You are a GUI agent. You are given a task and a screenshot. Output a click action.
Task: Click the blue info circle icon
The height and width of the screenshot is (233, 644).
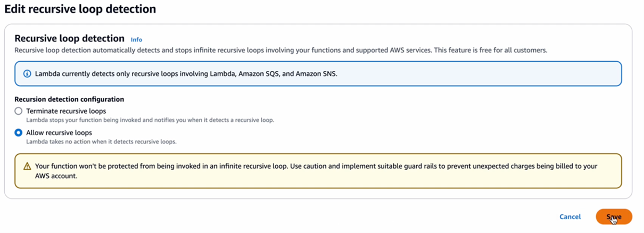pos(28,73)
